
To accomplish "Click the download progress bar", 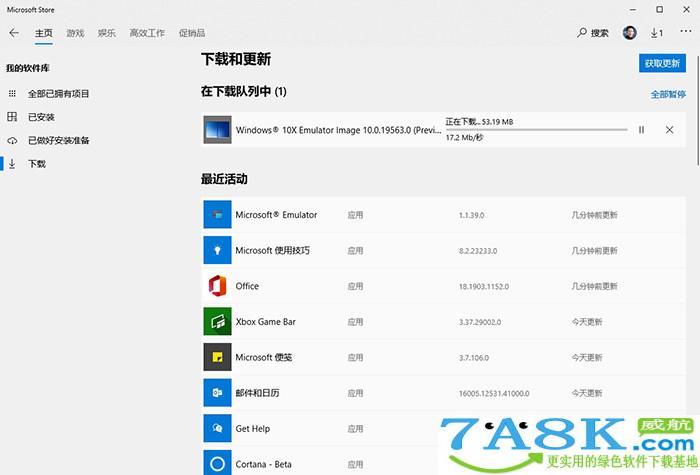I will click(537, 129).
